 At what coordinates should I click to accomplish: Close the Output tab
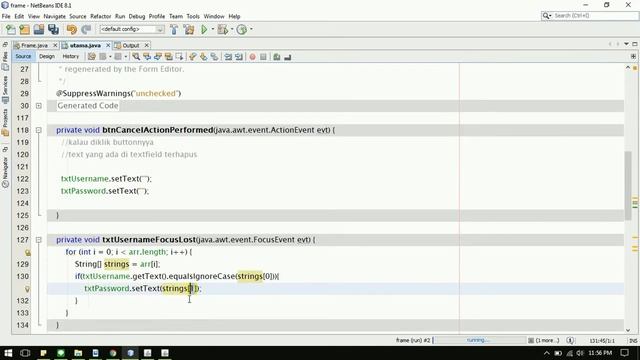147,45
